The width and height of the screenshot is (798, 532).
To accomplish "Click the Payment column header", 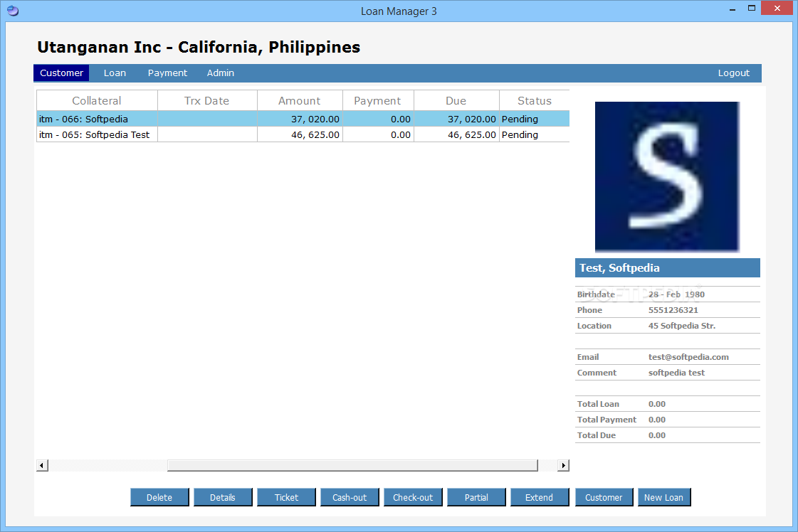I will (x=377, y=101).
